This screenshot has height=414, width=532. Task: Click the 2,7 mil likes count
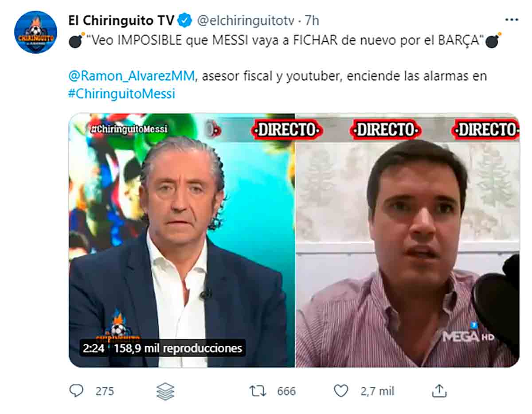point(377,391)
